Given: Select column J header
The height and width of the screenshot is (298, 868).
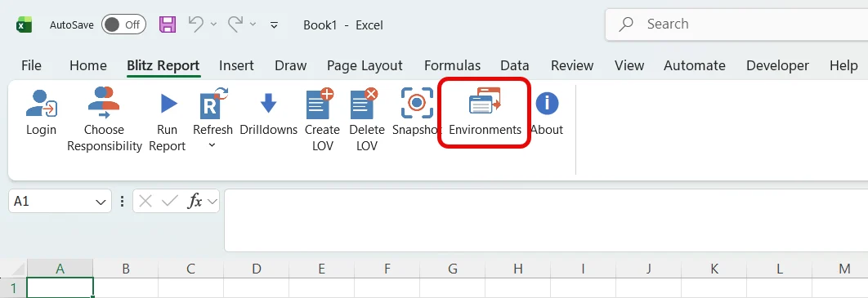Looking at the screenshot, I should point(648,269).
